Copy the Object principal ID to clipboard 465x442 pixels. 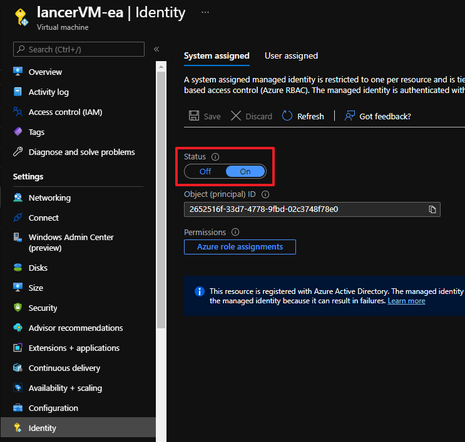point(432,209)
